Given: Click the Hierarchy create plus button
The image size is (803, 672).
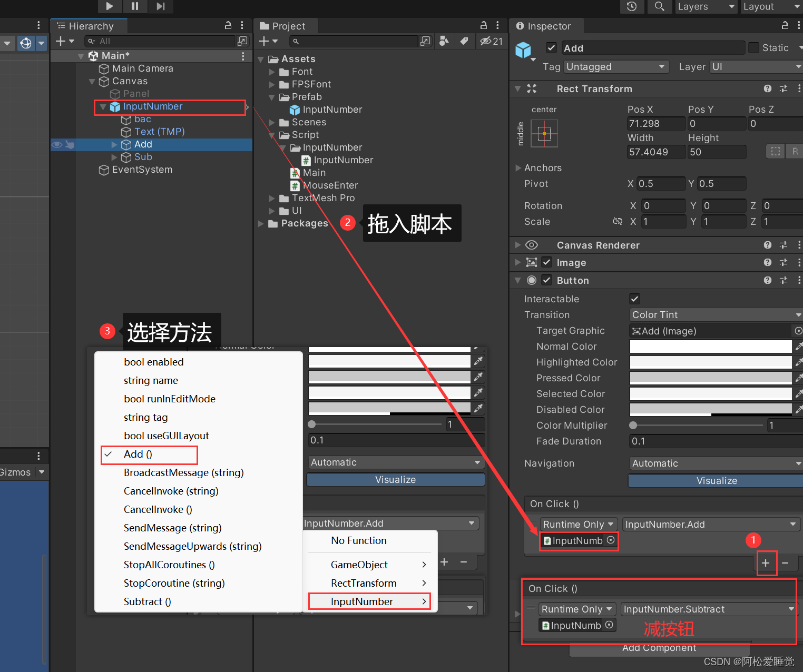Looking at the screenshot, I should [x=64, y=41].
